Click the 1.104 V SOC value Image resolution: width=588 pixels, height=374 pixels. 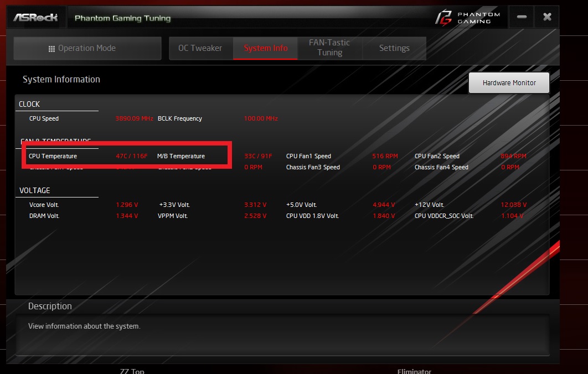(x=512, y=216)
